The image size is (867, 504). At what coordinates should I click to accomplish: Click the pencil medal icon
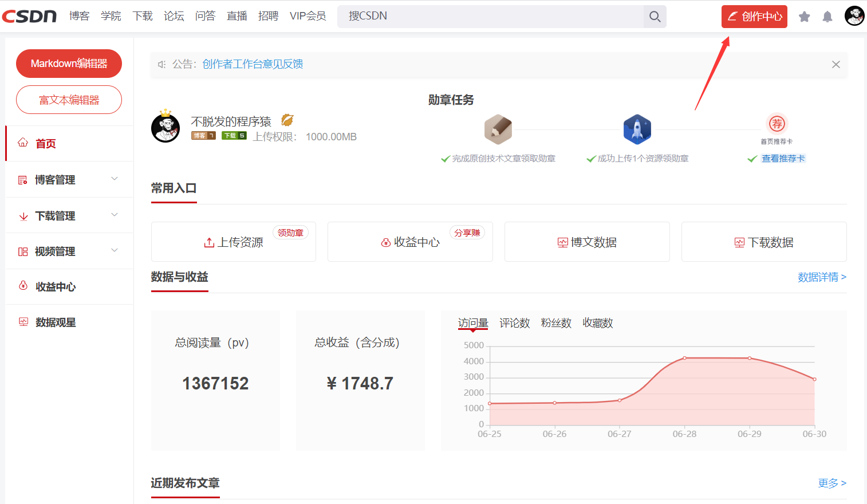(498, 129)
